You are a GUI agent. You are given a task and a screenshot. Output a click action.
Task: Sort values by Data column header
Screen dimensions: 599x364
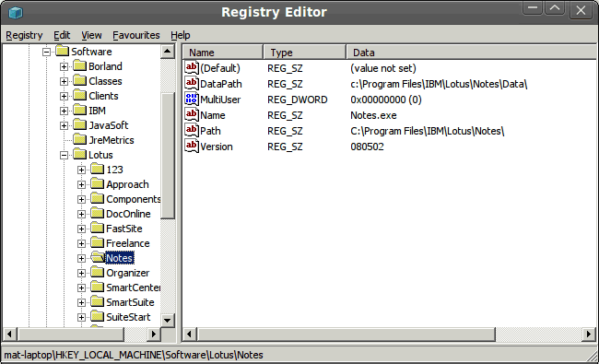(472, 52)
